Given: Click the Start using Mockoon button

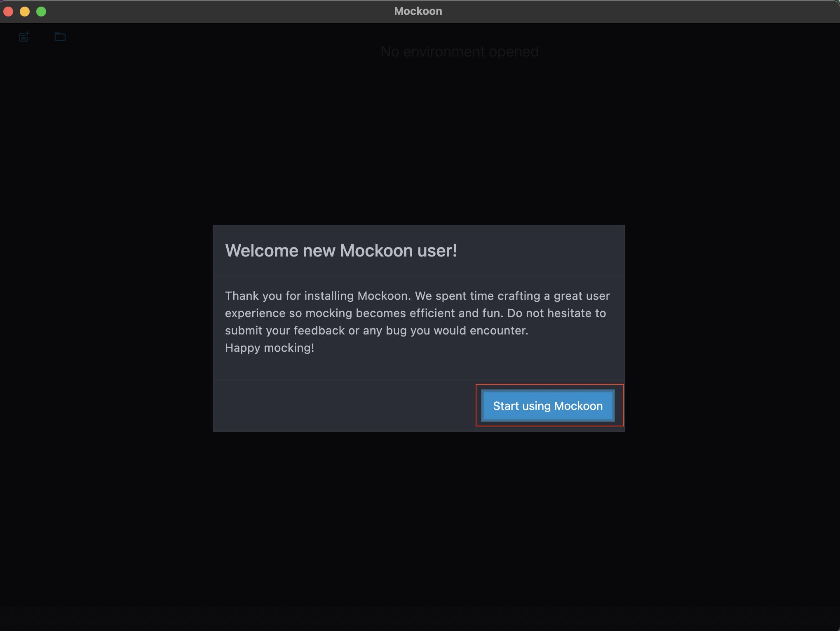Looking at the screenshot, I should point(547,406).
